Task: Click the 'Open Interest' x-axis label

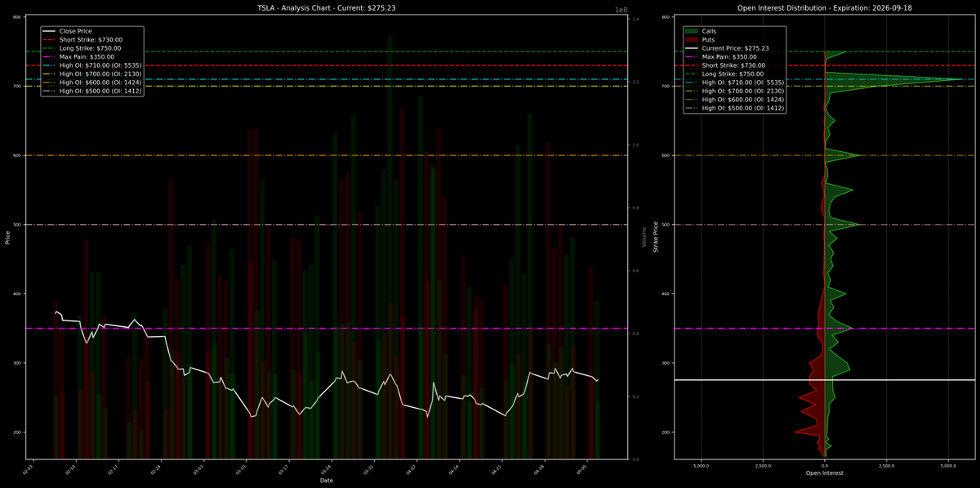Action: pyautogui.click(x=824, y=473)
